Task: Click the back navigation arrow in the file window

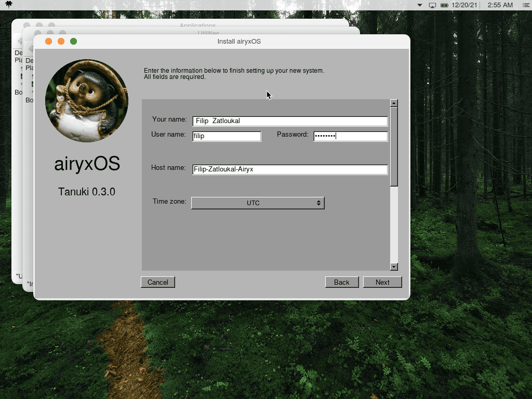Action: (x=20, y=42)
